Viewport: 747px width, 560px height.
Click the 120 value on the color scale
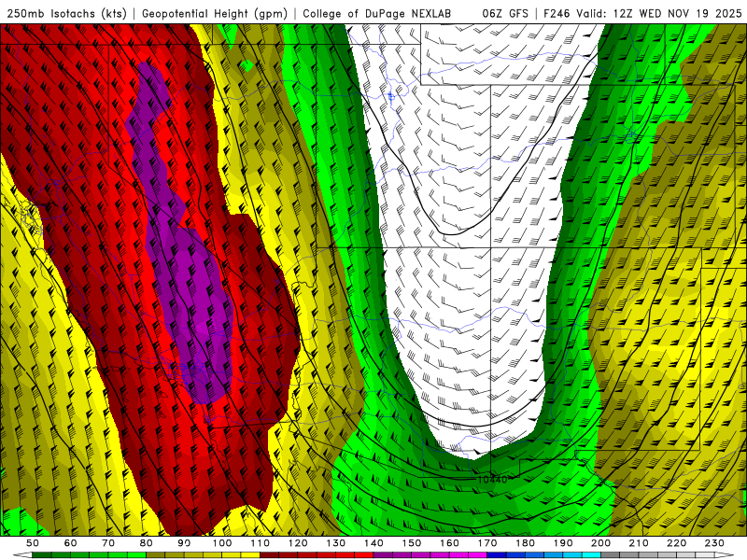tap(298, 543)
